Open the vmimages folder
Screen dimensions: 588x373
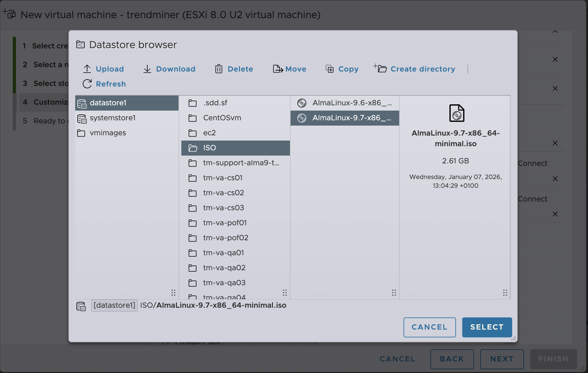pos(108,133)
